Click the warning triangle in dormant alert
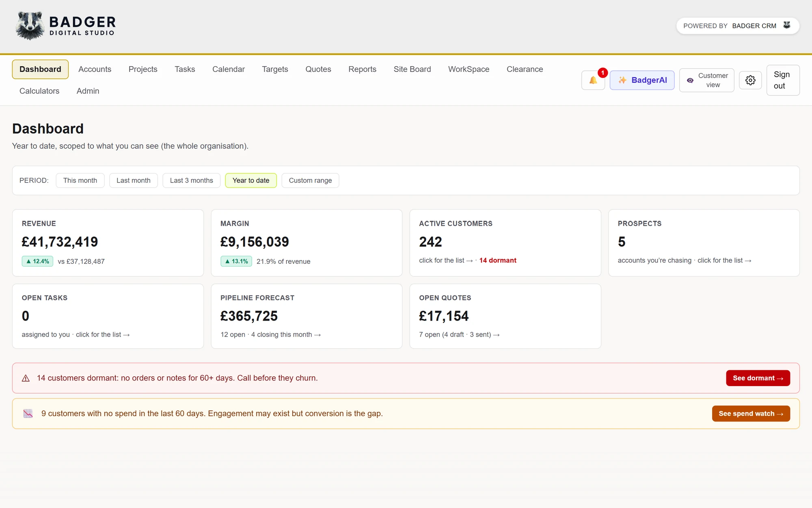The image size is (812, 508). coord(26,378)
